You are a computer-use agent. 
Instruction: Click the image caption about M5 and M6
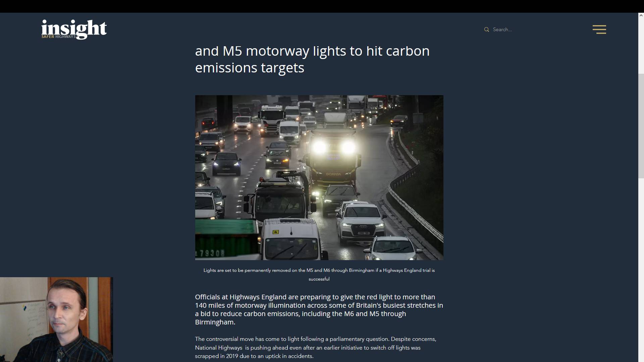click(319, 275)
